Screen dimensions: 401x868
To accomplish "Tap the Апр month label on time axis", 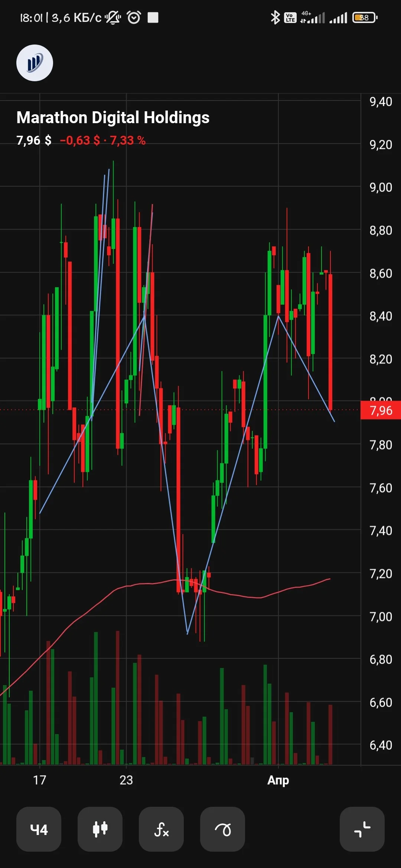I will coord(278,780).
